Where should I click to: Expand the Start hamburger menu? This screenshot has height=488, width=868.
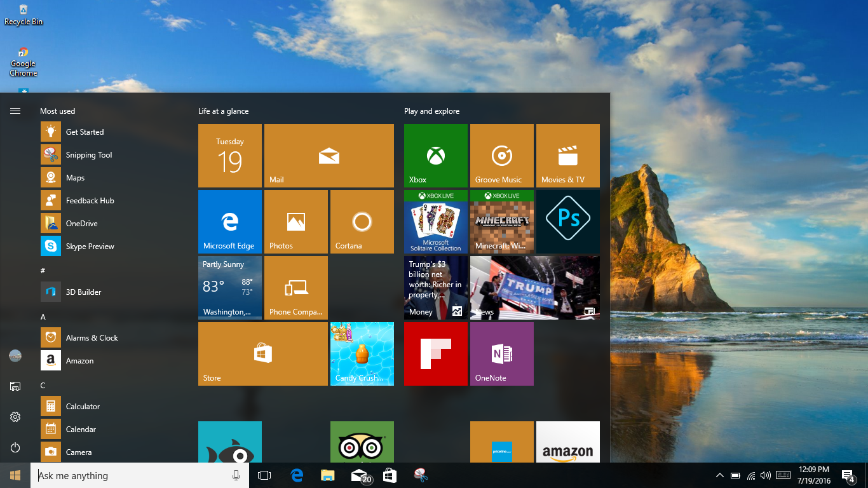tap(15, 111)
